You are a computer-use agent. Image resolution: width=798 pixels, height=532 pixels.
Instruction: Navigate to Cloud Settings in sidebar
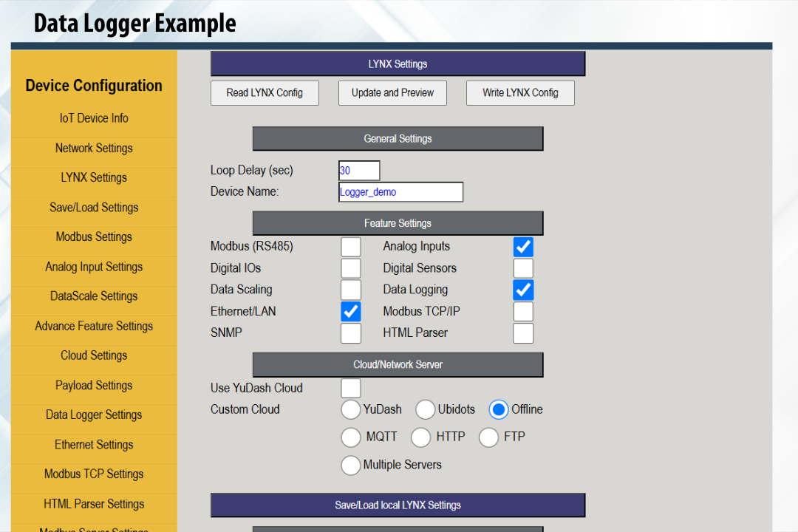tap(94, 355)
